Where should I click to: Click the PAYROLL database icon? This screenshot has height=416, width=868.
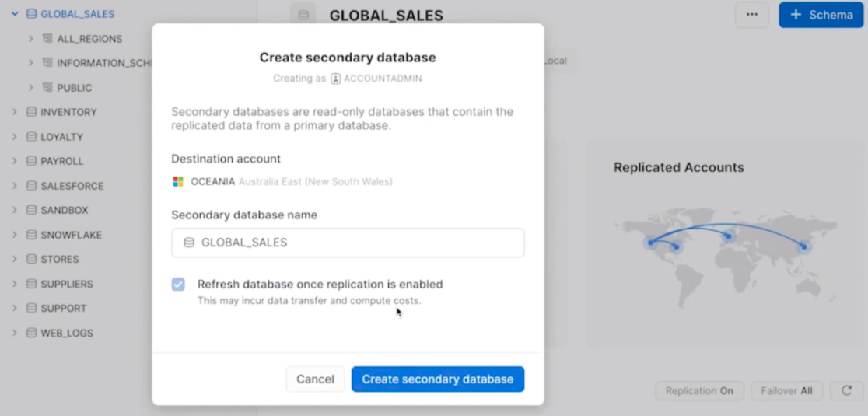coord(32,161)
